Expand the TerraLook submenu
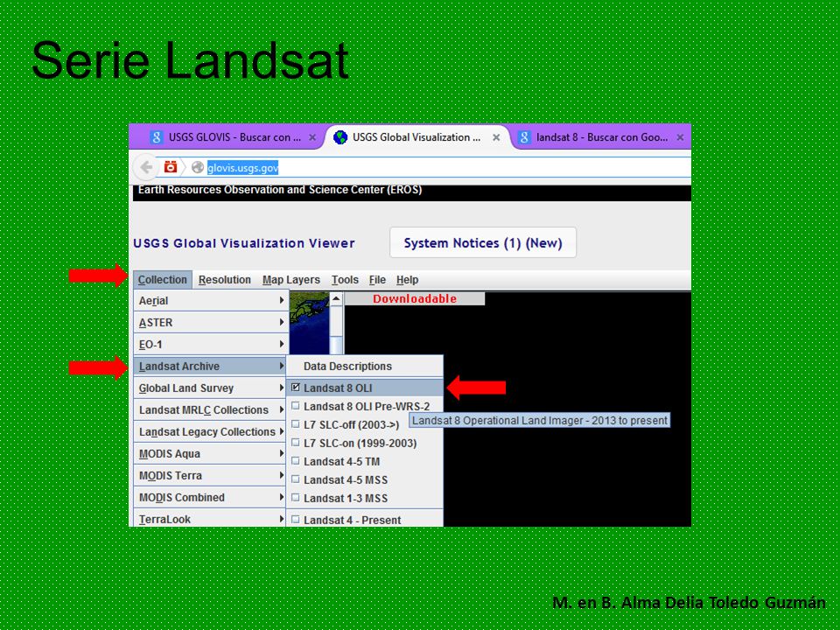The width and height of the screenshot is (840, 630). (210, 519)
